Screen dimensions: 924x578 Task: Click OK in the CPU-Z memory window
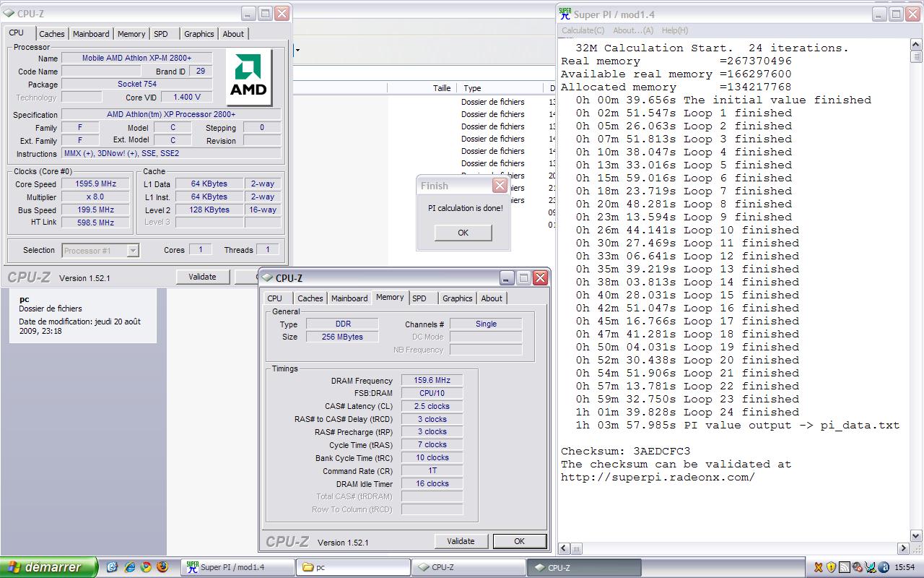click(519, 540)
